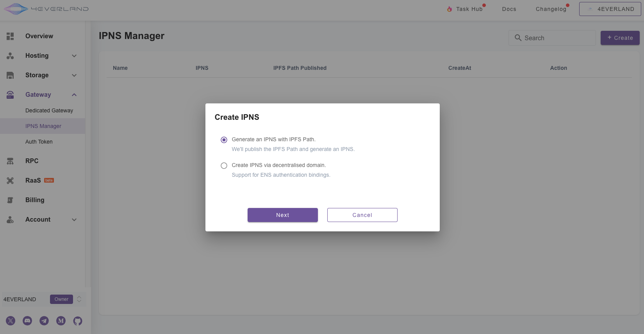Open the Medium blog icon
The height and width of the screenshot is (334, 644).
(61, 321)
